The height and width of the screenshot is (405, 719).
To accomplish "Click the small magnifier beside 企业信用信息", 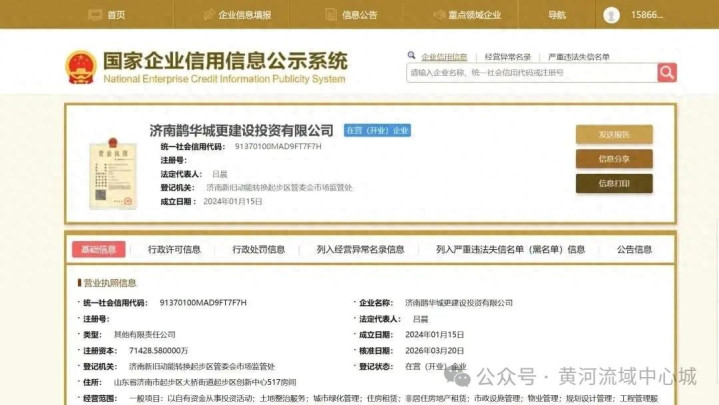I will pyautogui.click(x=411, y=55).
